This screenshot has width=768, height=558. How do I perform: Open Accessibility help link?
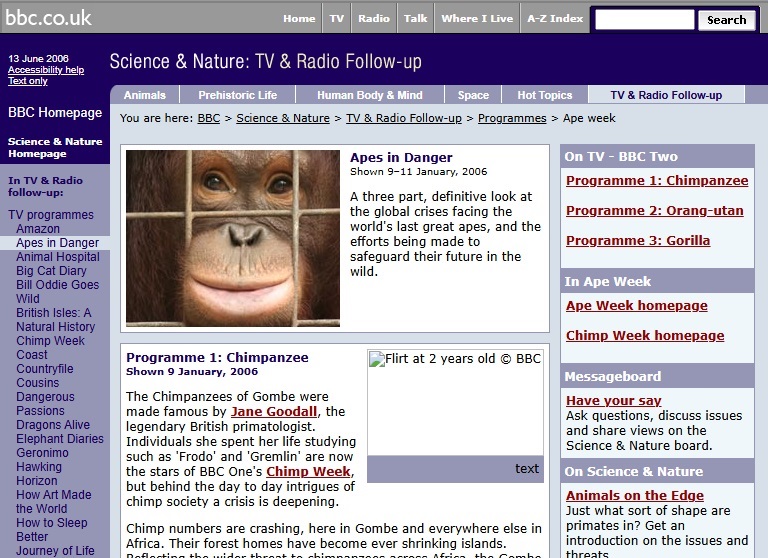tap(46, 70)
